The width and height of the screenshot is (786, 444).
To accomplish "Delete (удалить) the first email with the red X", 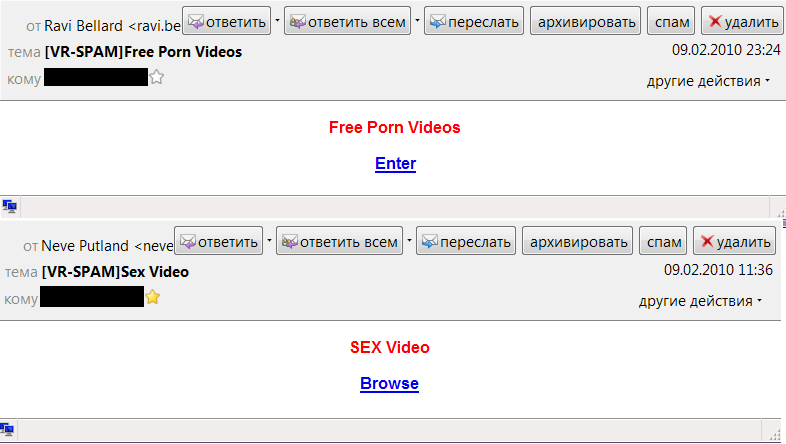I will (742, 22).
